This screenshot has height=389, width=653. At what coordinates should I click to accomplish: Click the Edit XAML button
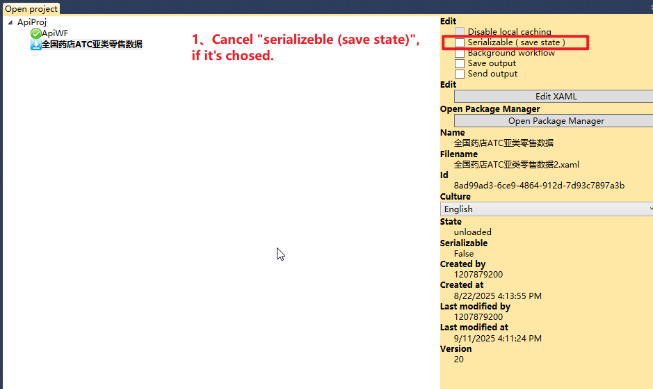554,96
